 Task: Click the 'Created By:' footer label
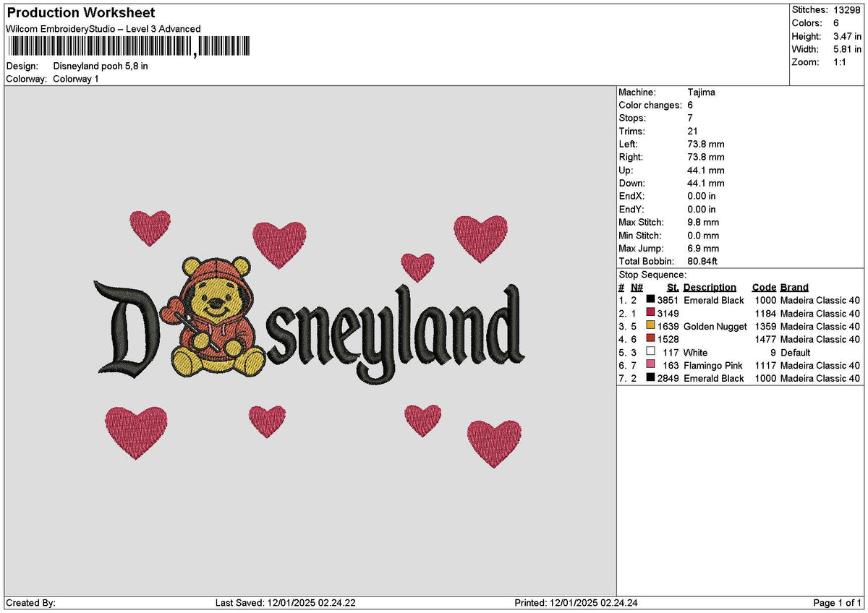point(30,603)
